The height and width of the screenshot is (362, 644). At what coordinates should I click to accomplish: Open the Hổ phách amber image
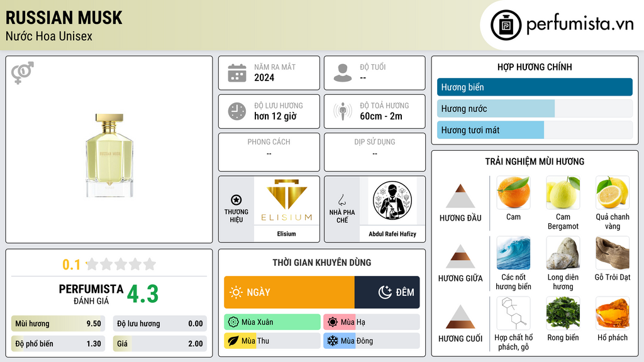[613, 313]
